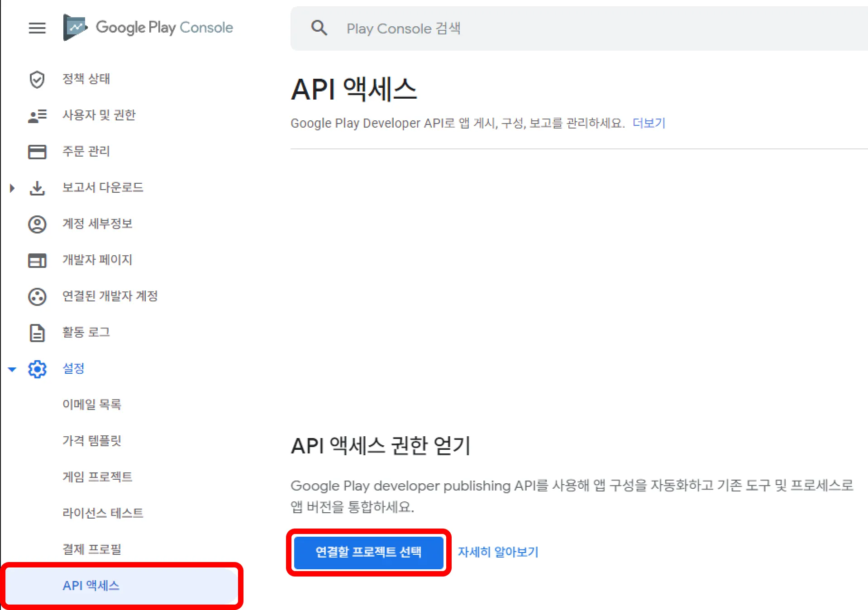Click the 더보기 link
Screen dimensions: 868x610
(x=649, y=123)
